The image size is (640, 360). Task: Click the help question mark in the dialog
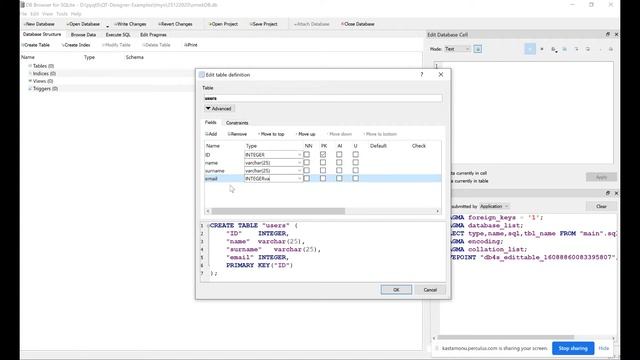pos(422,74)
